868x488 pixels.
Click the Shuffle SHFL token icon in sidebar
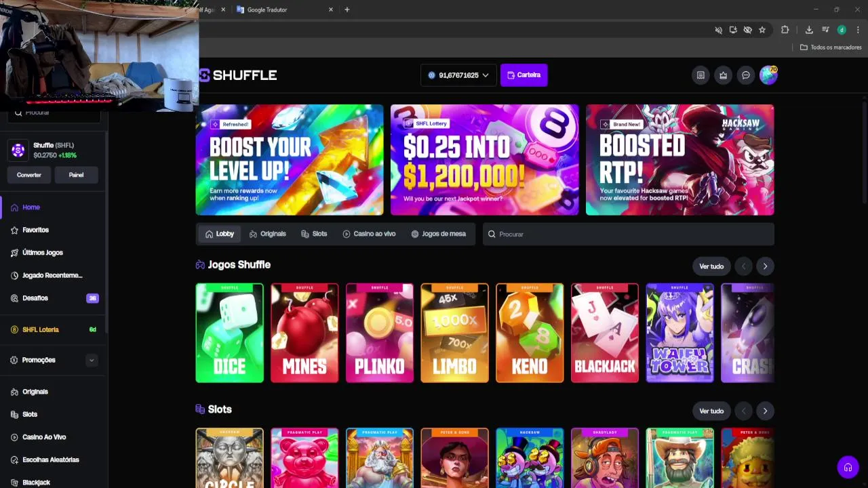coord(18,150)
